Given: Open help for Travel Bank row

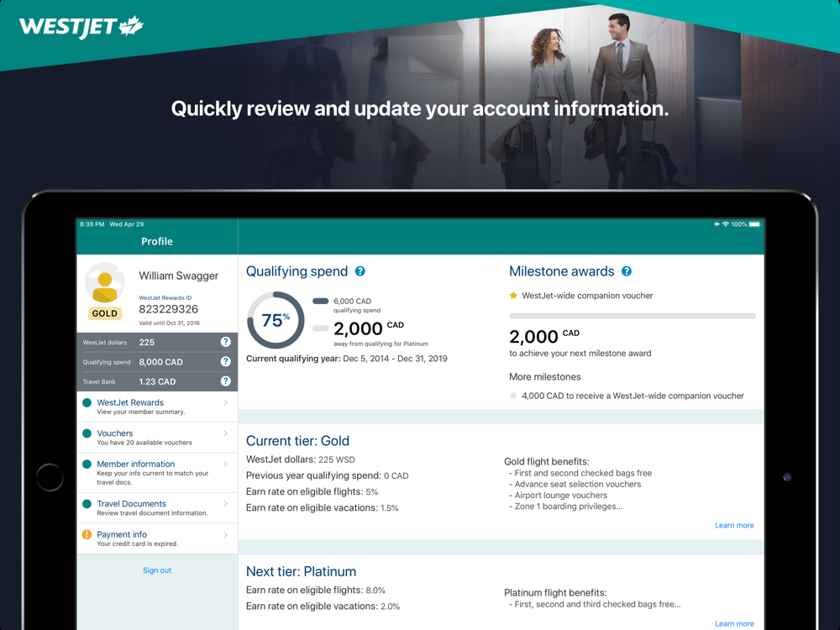Looking at the screenshot, I should pos(225,381).
